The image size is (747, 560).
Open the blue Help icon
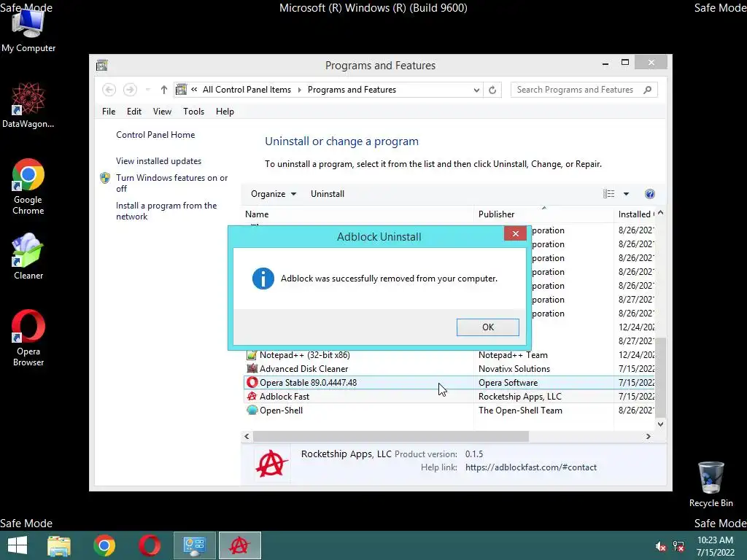[x=650, y=194]
